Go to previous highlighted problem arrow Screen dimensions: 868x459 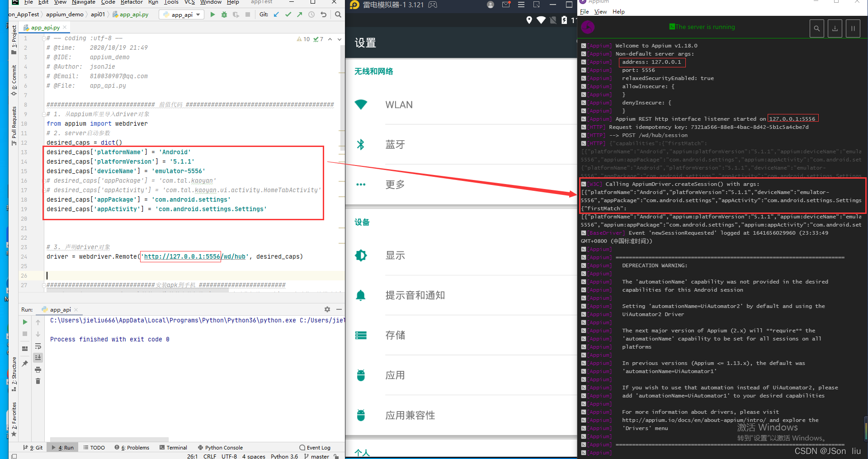(x=330, y=39)
